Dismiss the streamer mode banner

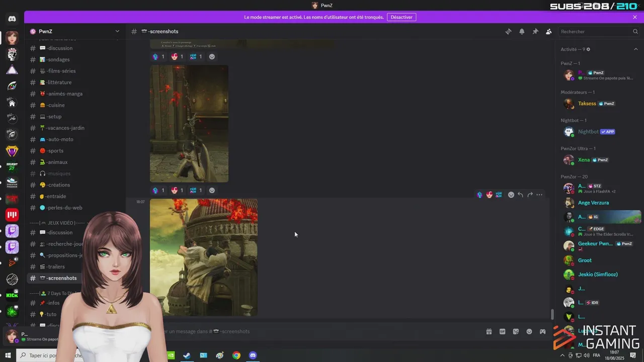[635, 17]
